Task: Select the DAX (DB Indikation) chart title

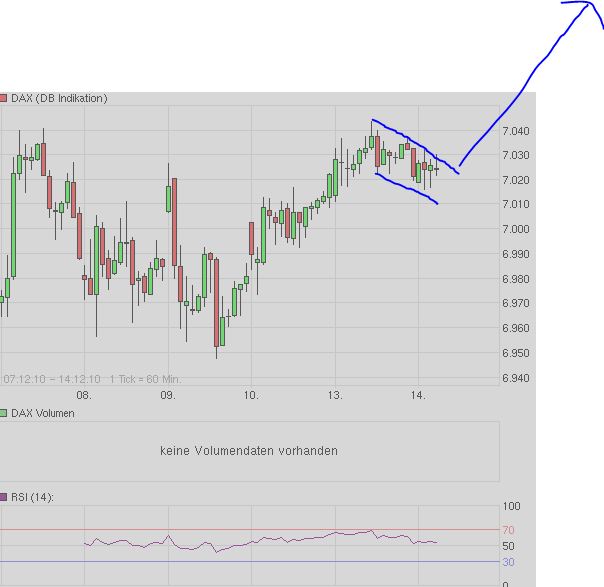Action: pos(59,99)
